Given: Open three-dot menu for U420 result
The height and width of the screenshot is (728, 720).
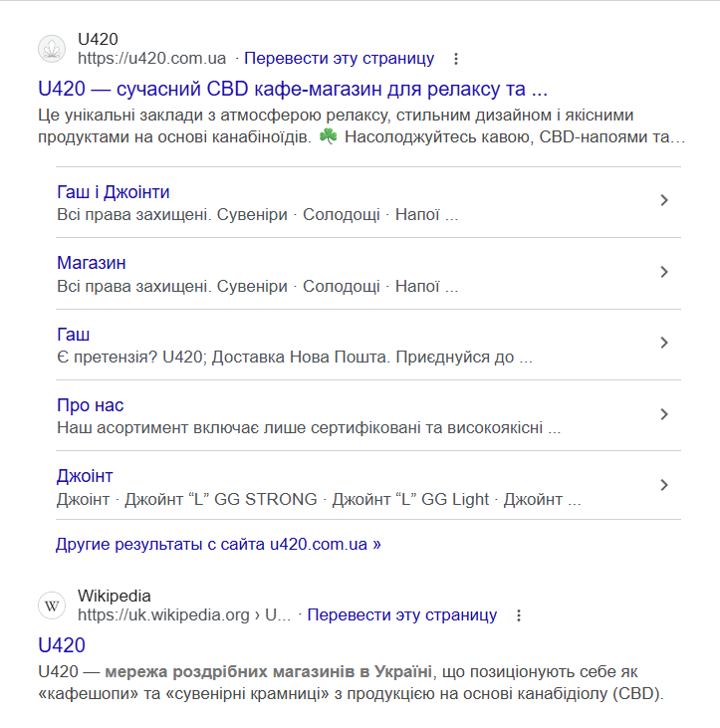Looking at the screenshot, I should tap(456, 58).
